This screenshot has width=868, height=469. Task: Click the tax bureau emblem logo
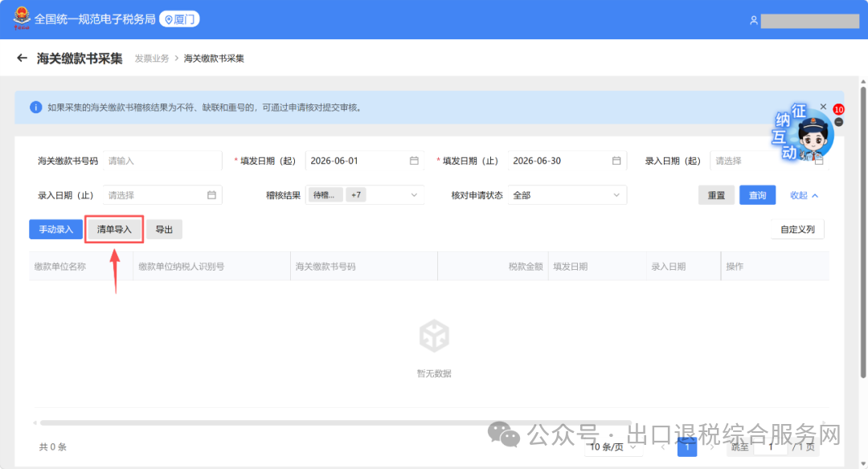point(22,18)
